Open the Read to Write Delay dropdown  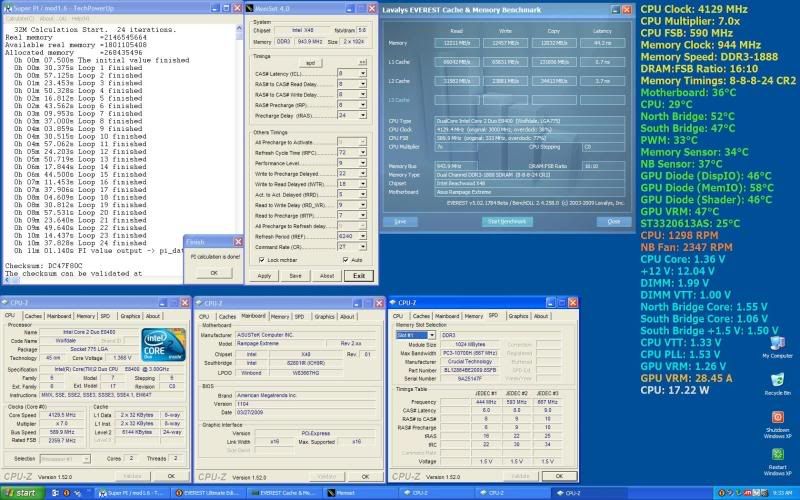coord(363,205)
